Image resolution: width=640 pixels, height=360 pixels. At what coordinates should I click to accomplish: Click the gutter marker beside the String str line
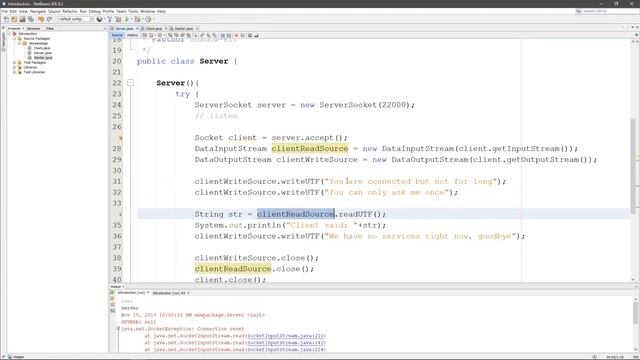pos(120,214)
